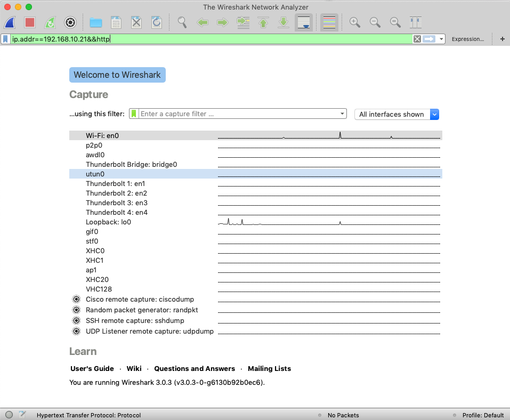Select the XHC0 interface

255,251
